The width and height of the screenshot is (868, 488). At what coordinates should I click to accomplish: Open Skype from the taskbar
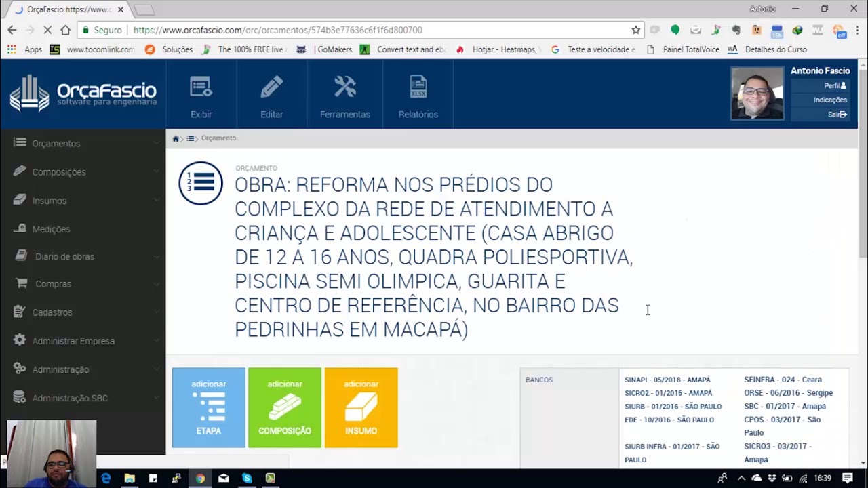click(x=247, y=478)
